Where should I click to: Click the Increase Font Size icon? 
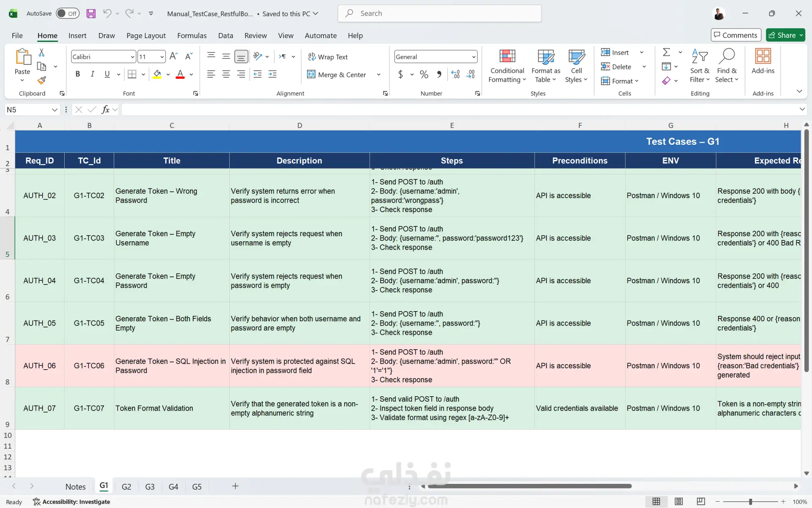pyautogui.click(x=173, y=56)
